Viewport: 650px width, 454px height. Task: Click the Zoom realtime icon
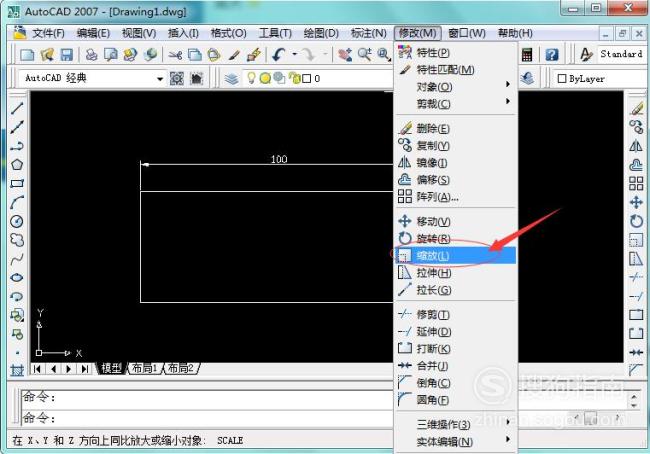[x=365, y=55]
